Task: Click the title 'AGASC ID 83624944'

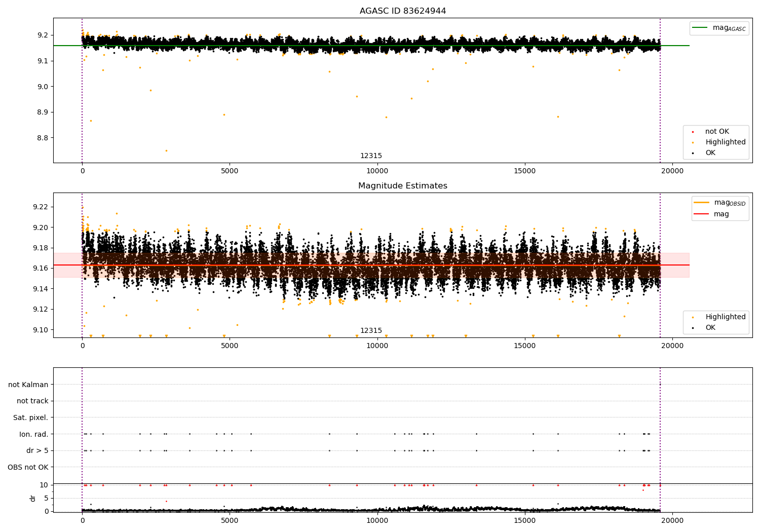Action: pyautogui.click(x=403, y=11)
